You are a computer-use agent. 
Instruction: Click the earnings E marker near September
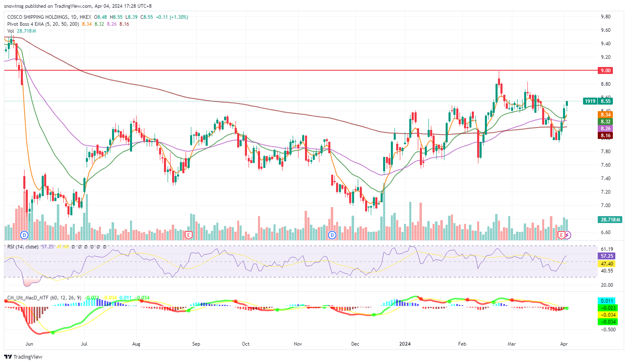[188, 235]
